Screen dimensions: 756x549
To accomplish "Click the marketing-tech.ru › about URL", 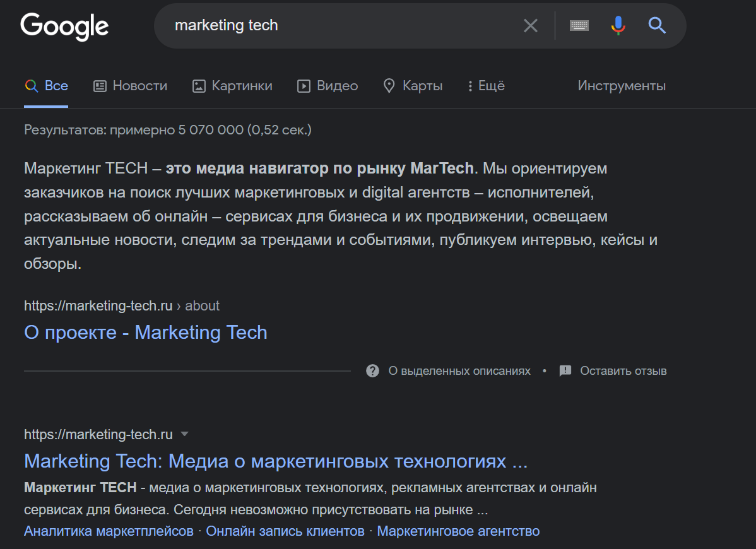I will pyautogui.click(x=122, y=305).
